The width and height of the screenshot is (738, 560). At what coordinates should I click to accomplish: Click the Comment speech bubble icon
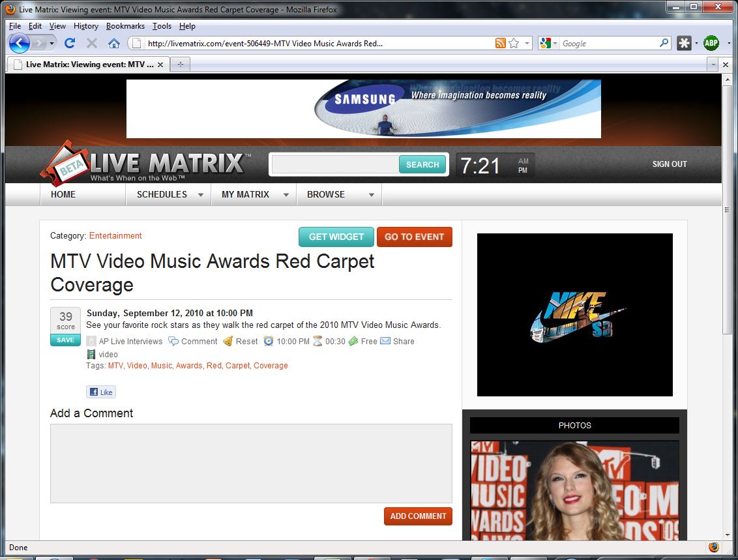tap(173, 341)
